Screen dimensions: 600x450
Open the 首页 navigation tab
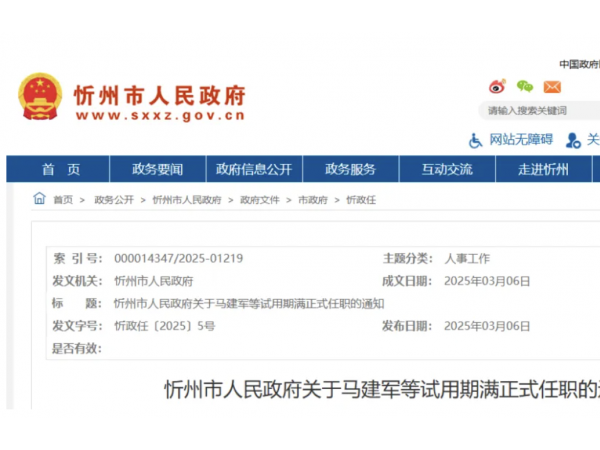[60, 169]
